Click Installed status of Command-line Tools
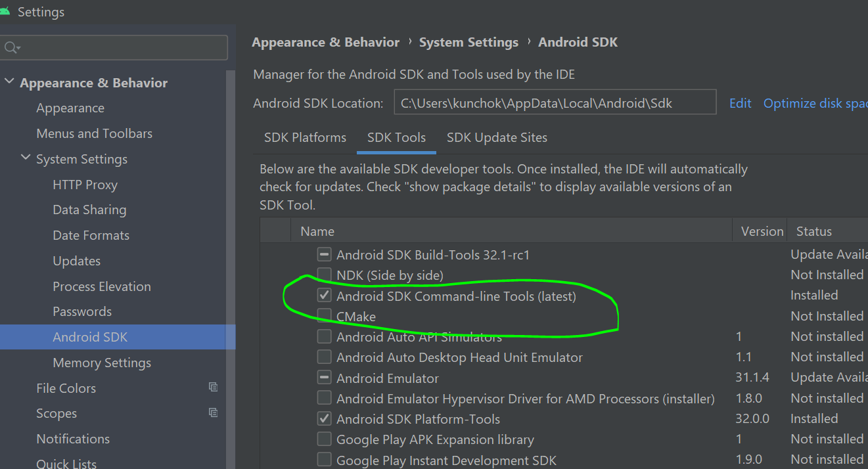The height and width of the screenshot is (469, 868). (814, 295)
